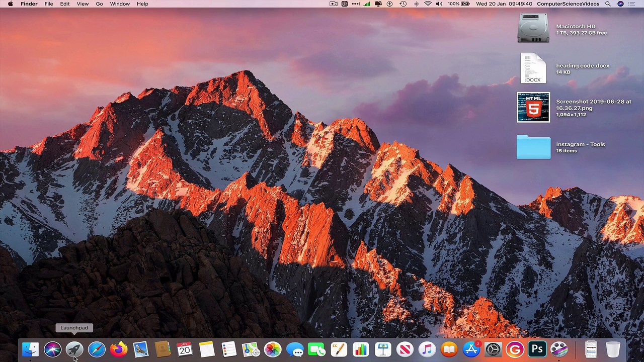Click the Siri icon in Dock

click(52, 349)
